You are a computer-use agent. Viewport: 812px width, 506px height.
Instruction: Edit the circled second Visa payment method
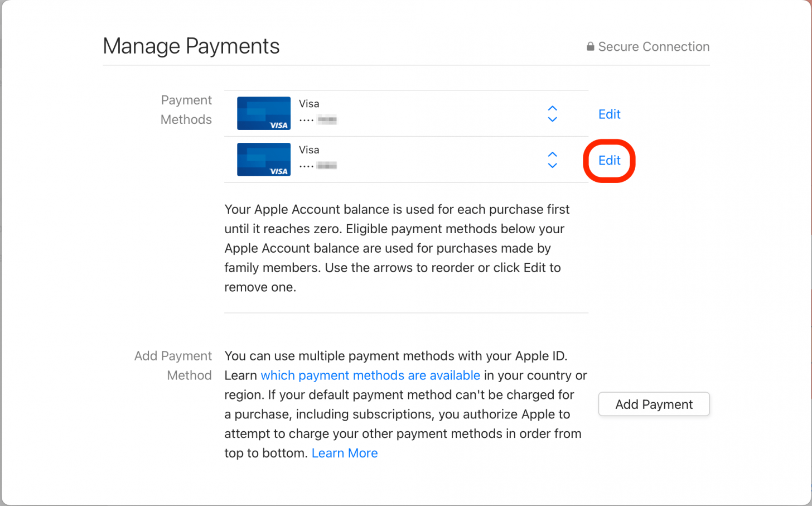tap(609, 160)
